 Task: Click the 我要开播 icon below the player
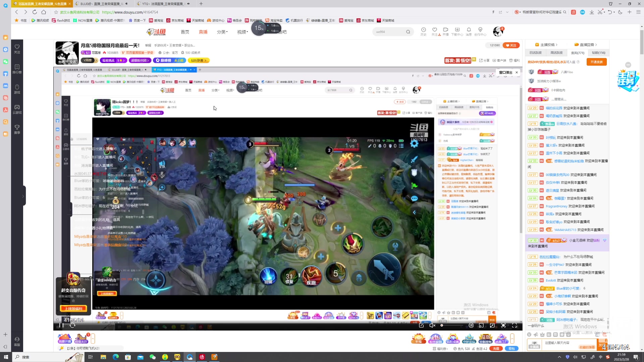[65, 339]
